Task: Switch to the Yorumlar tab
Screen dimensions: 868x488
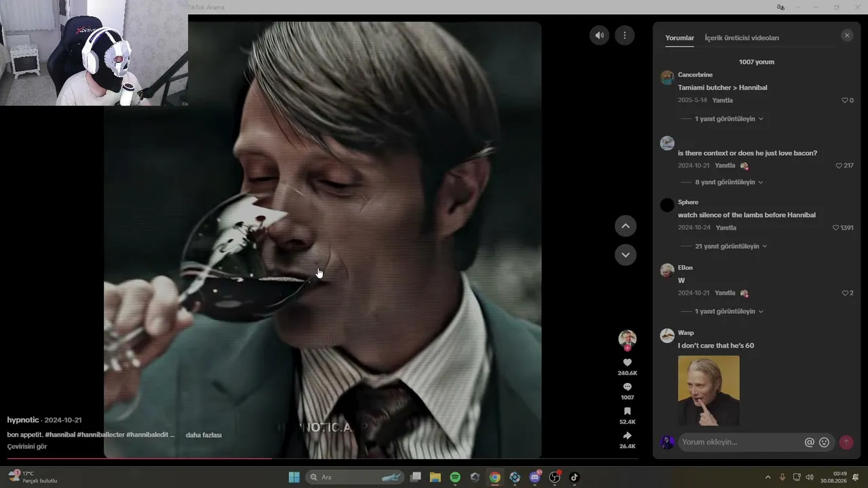Action: (x=679, y=38)
